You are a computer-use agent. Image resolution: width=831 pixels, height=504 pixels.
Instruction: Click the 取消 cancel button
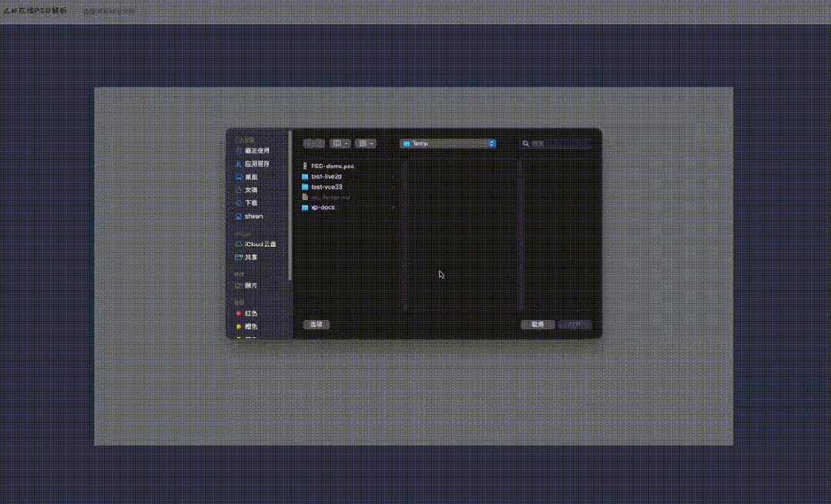tap(538, 325)
